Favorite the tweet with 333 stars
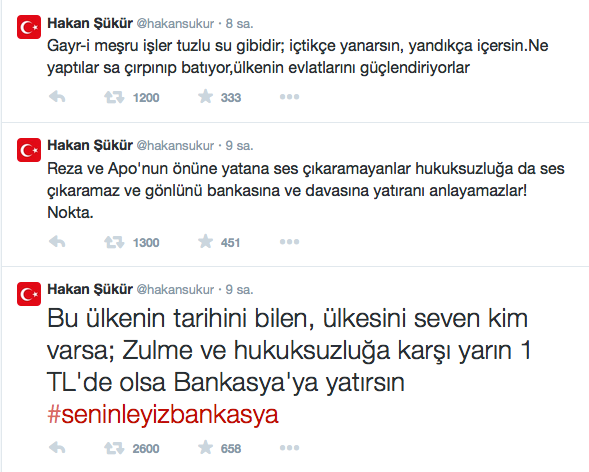 205,97
